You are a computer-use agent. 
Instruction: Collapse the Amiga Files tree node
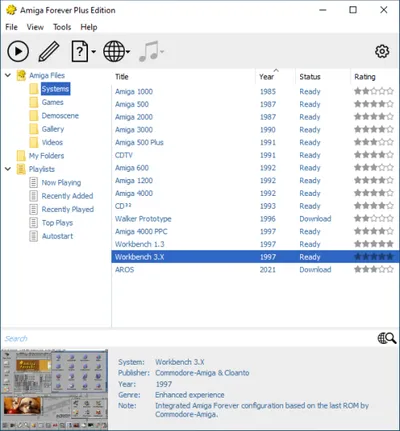[x=8, y=75]
